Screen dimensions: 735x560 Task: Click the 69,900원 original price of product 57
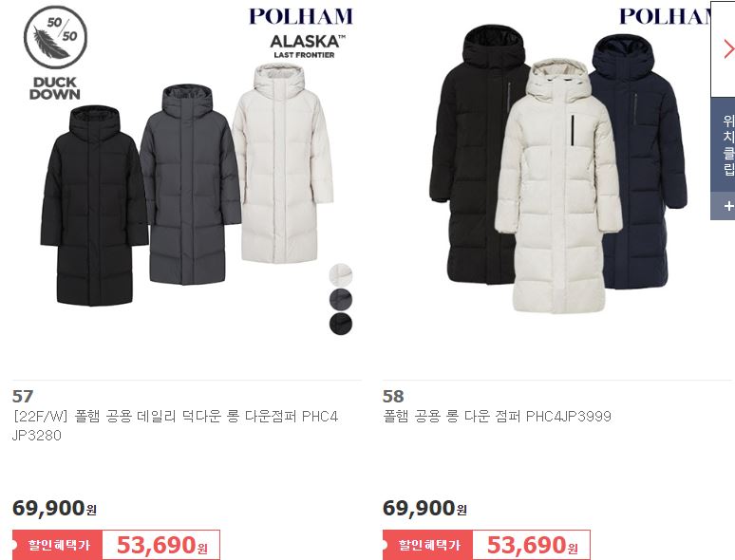coord(54,508)
